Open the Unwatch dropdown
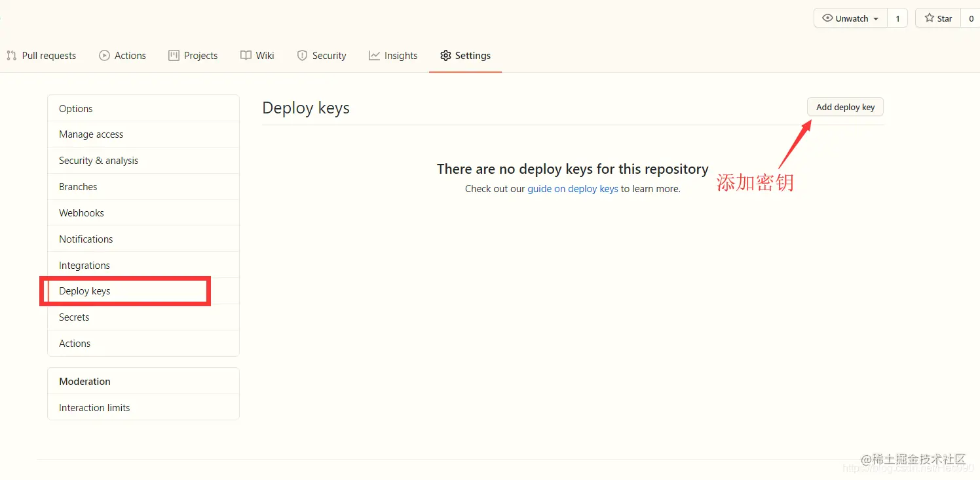This screenshot has width=980, height=480. (x=850, y=18)
